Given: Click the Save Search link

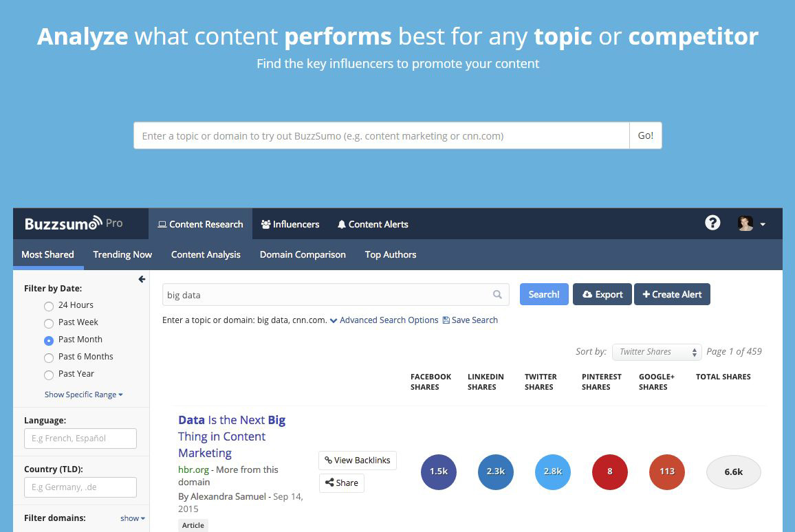Looking at the screenshot, I should [x=470, y=320].
